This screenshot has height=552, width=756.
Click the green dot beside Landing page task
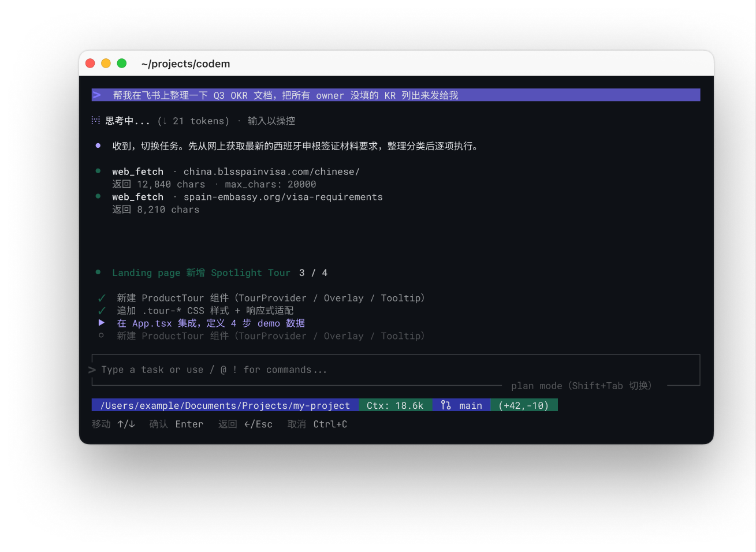click(98, 272)
